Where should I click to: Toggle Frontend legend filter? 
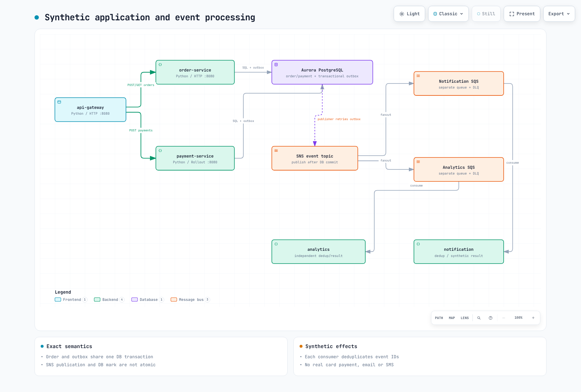coord(71,300)
